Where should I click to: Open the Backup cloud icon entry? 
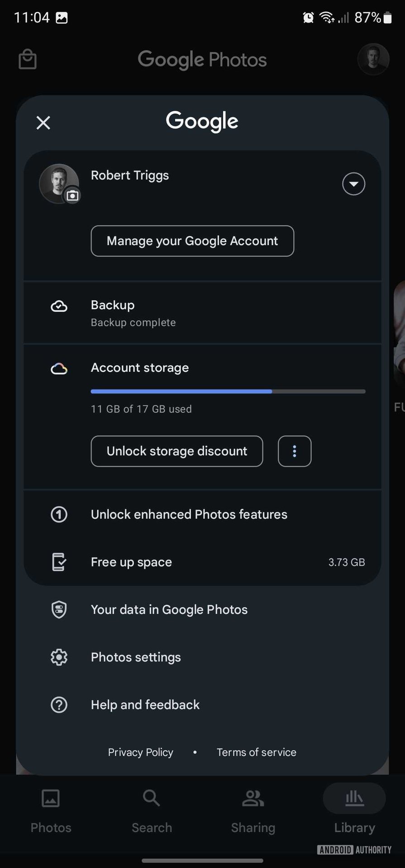(59, 307)
